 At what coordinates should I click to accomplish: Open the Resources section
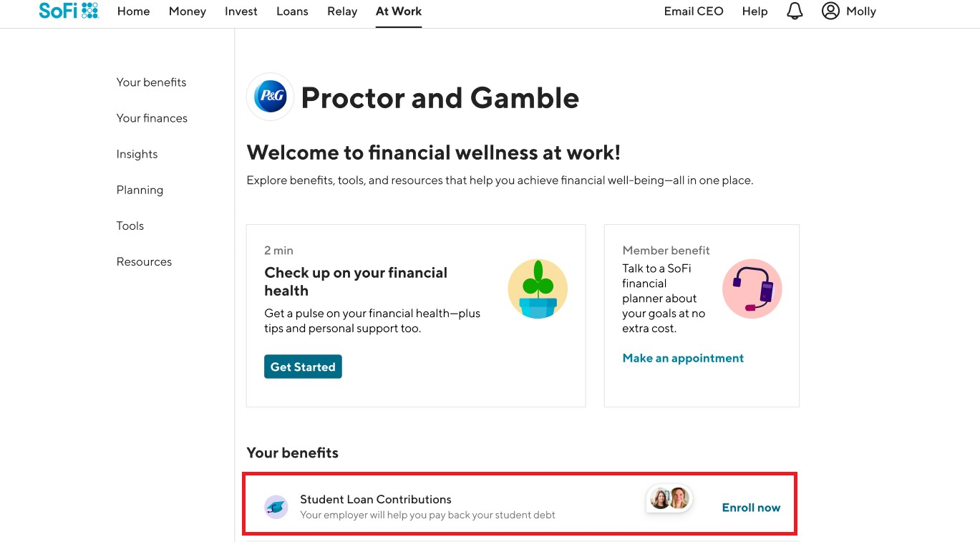(144, 261)
